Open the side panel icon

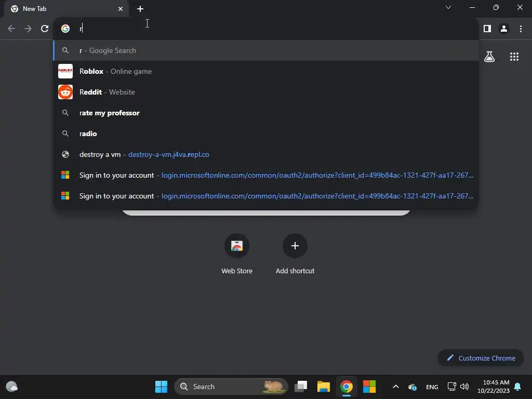pos(487,29)
